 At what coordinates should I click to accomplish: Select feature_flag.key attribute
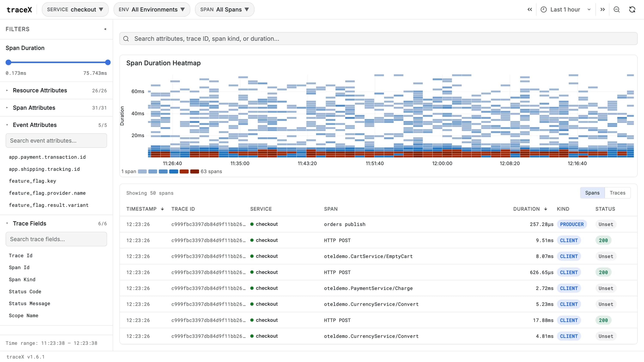click(32, 181)
